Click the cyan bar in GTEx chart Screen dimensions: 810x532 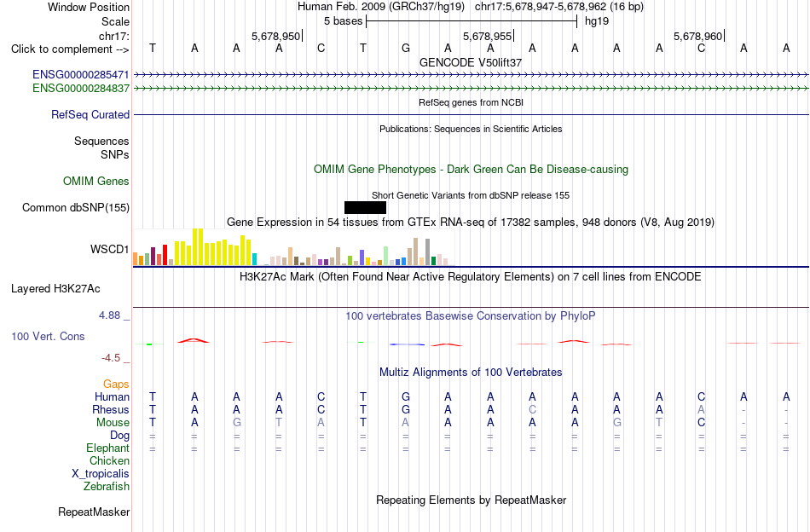pyautogui.click(x=254, y=259)
